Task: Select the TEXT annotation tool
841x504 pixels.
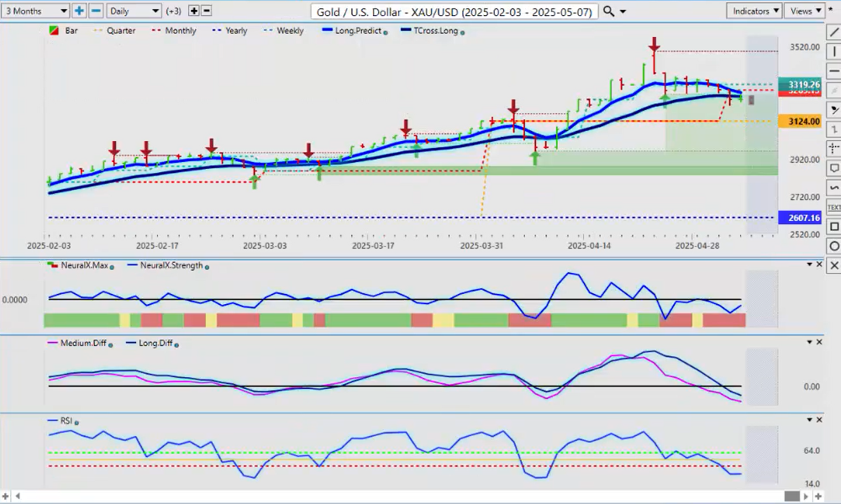Action: (x=833, y=207)
